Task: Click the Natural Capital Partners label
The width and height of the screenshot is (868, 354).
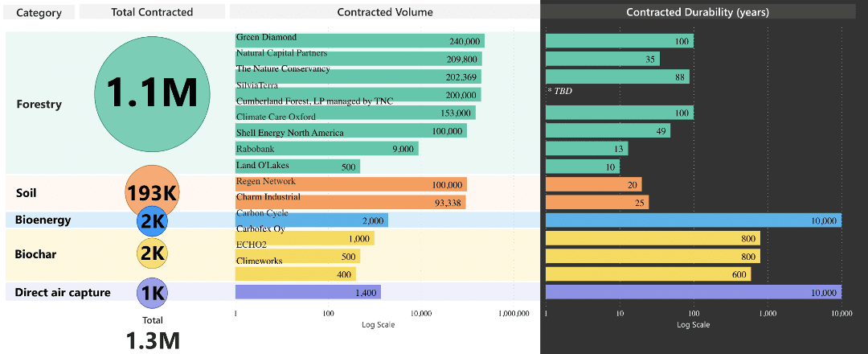Action: (x=282, y=53)
